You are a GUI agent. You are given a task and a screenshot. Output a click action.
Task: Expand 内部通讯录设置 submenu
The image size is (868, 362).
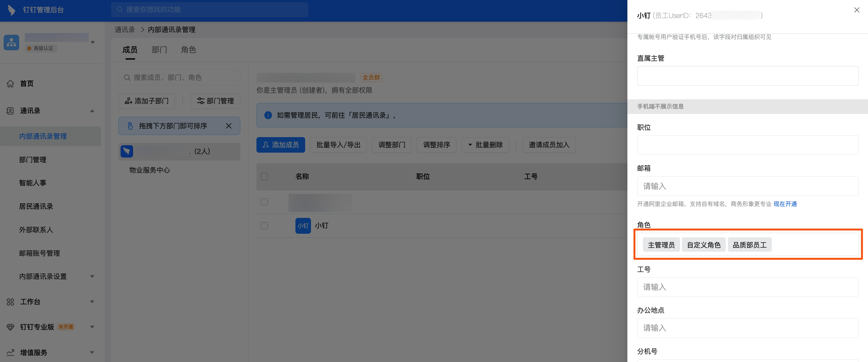point(92,277)
